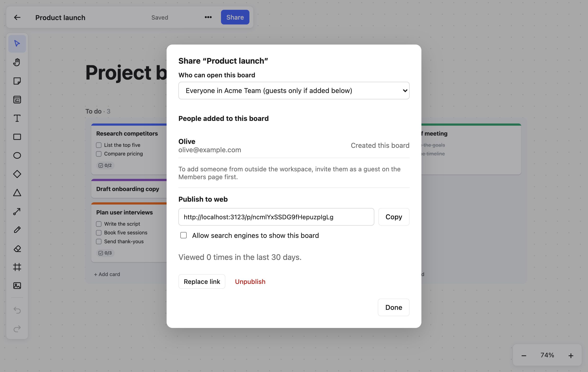This screenshot has height=372, width=588.
Task: Check off List the top five
Action: [99, 145]
